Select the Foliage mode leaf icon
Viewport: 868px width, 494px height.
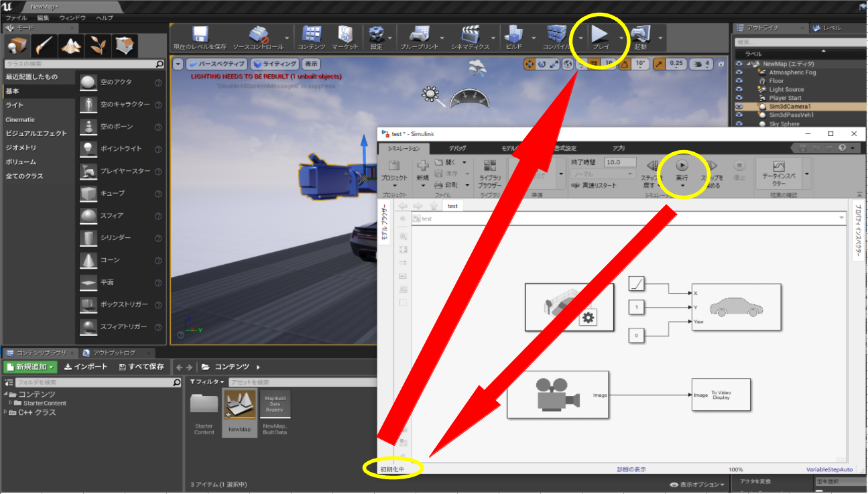(98, 45)
